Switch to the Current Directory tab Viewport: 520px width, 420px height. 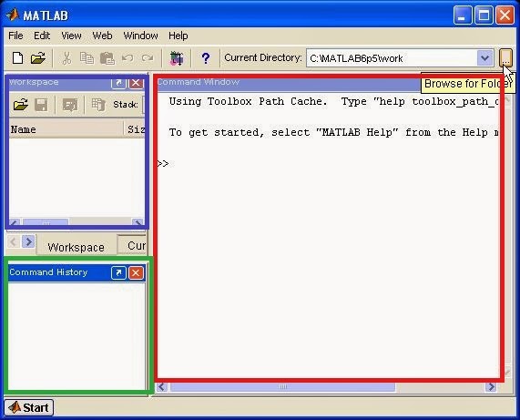click(x=132, y=245)
